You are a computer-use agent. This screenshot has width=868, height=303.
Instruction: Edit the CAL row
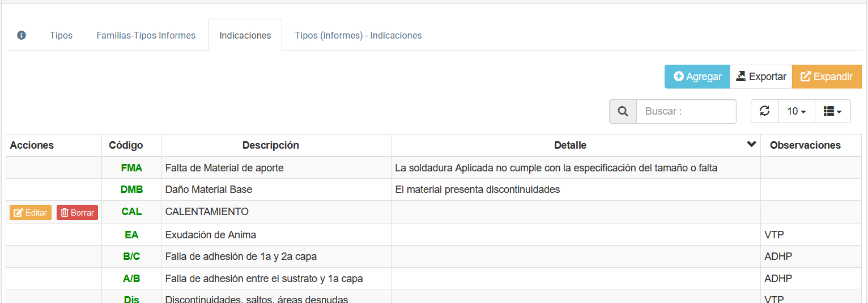[x=31, y=213]
